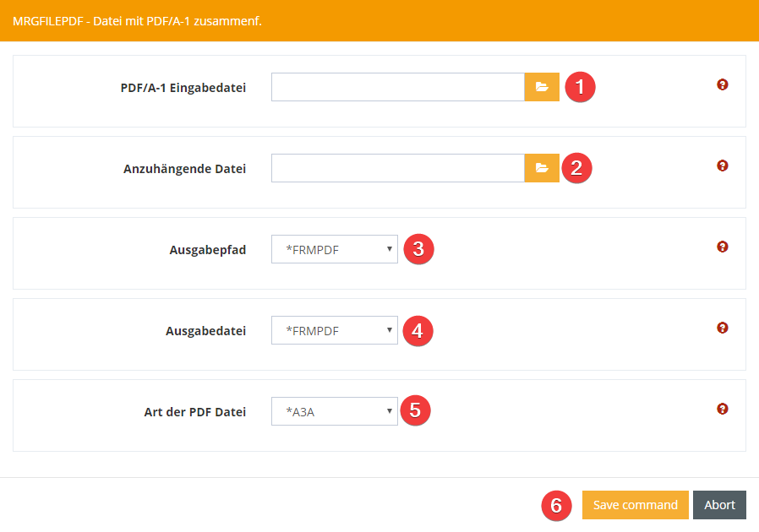Screen dimensions: 759x532
Task: Click the "Art der PDF Datei" label
Action: tap(194, 412)
